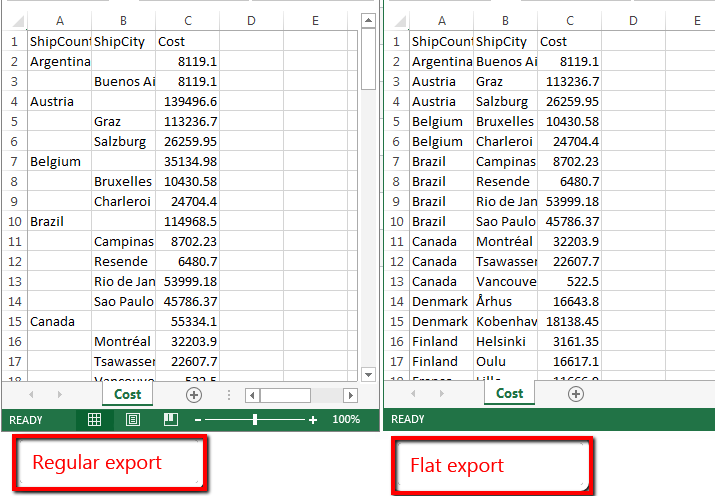This screenshot has width=715, height=496.
Task: Click the 100% zoom level button
Action: [x=345, y=420]
